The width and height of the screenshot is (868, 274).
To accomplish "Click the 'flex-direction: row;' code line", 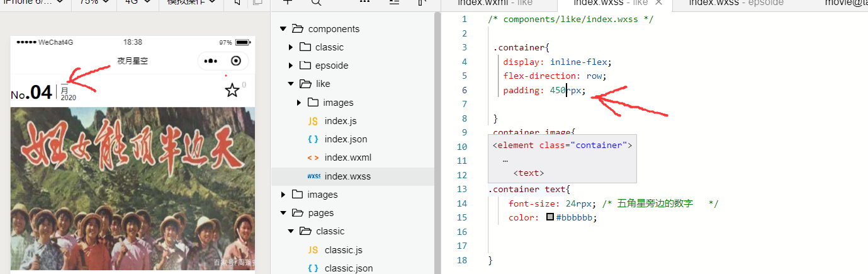I will pyautogui.click(x=555, y=76).
